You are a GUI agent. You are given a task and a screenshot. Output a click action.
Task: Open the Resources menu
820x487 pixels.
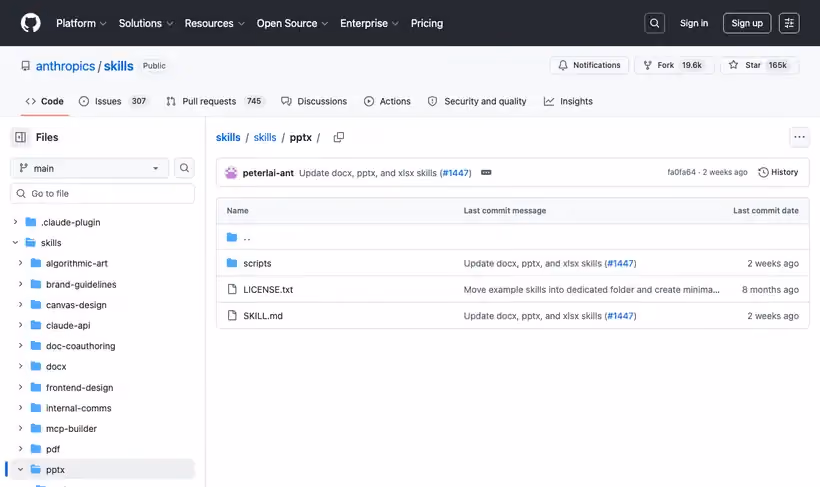click(x=214, y=23)
